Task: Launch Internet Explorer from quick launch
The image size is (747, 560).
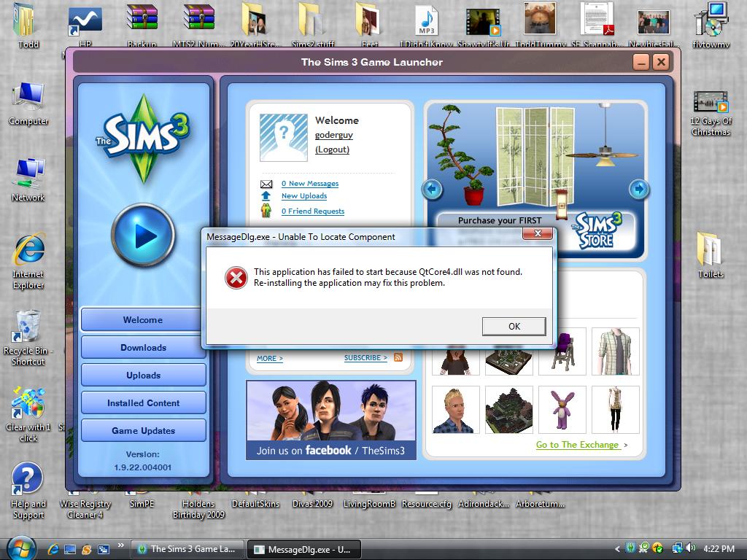Action: [x=53, y=549]
